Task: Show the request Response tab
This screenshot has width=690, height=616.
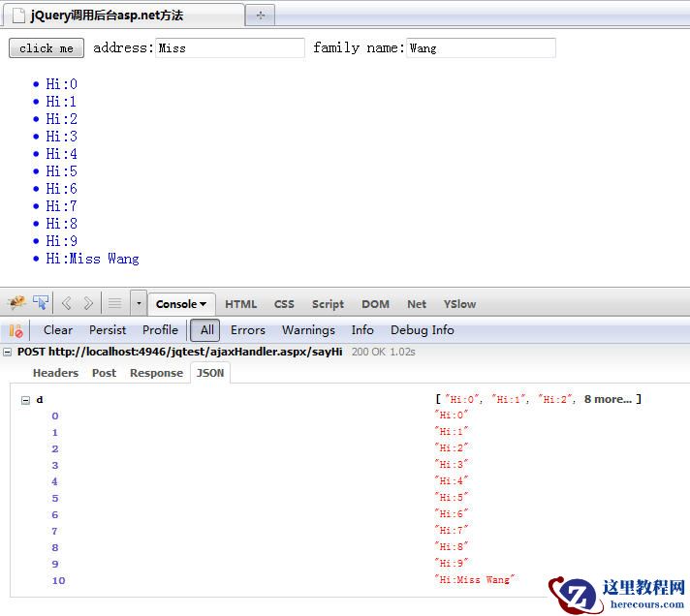Action: pos(156,373)
